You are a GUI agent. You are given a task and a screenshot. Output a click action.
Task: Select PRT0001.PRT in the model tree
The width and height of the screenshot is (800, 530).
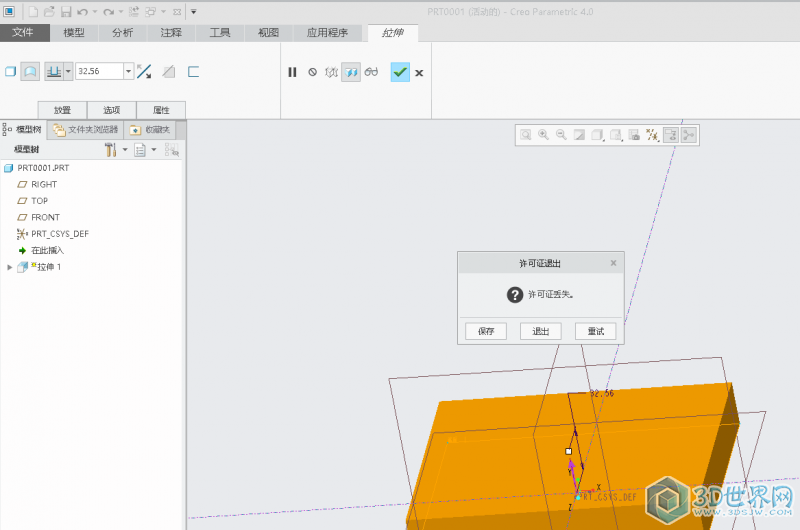[43, 168]
